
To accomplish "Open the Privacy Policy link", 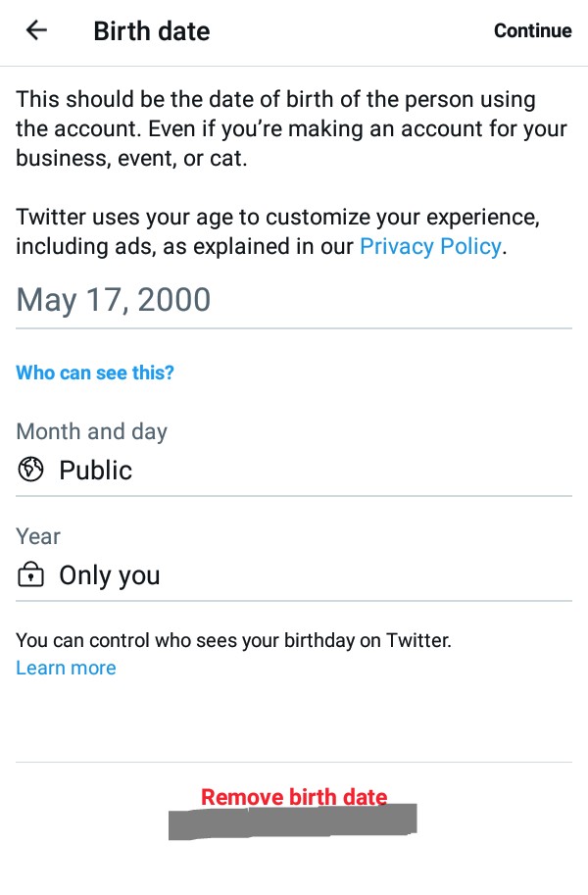I will (x=430, y=247).
